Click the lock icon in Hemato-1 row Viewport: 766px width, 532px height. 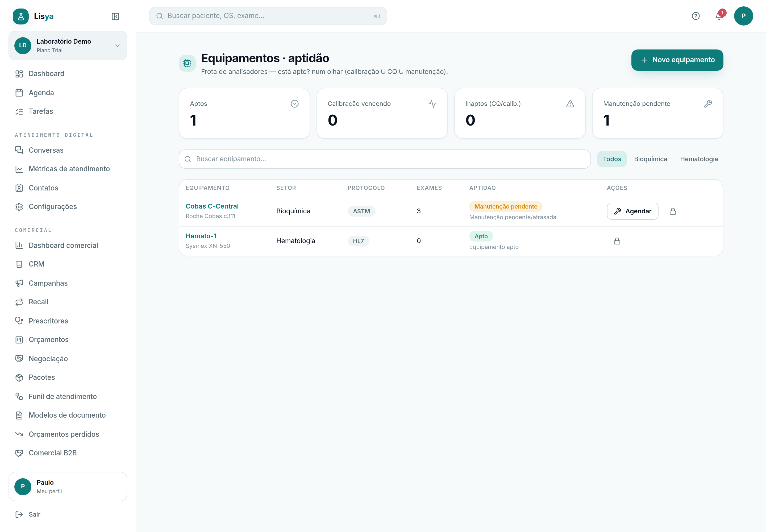[x=617, y=241]
